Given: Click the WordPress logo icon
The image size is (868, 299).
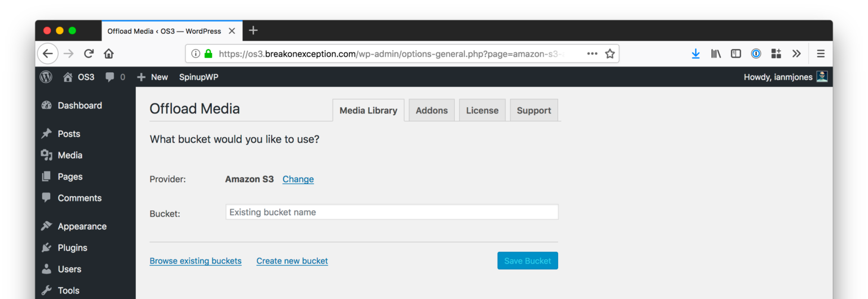Looking at the screenshot, I should pos(46,77).
